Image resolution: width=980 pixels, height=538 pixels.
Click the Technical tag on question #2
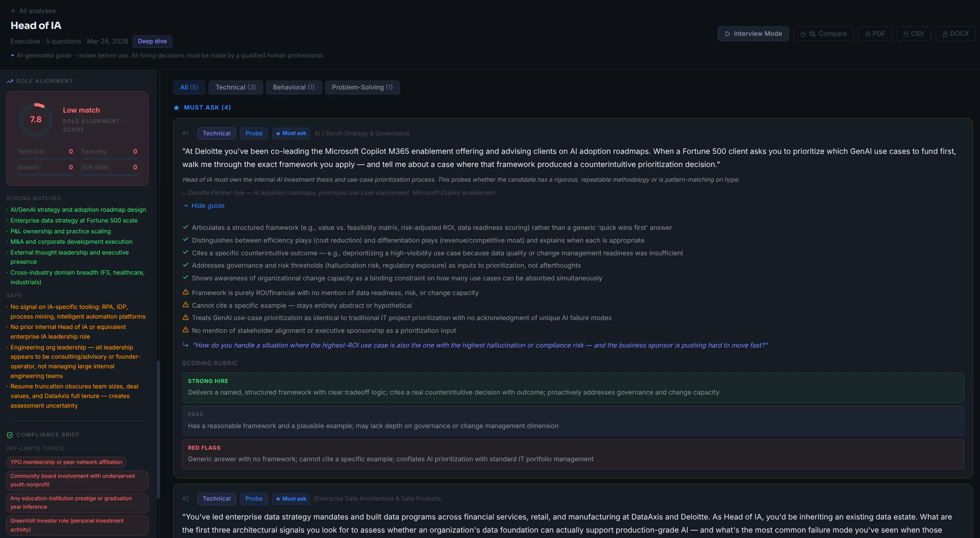point(217,499)
